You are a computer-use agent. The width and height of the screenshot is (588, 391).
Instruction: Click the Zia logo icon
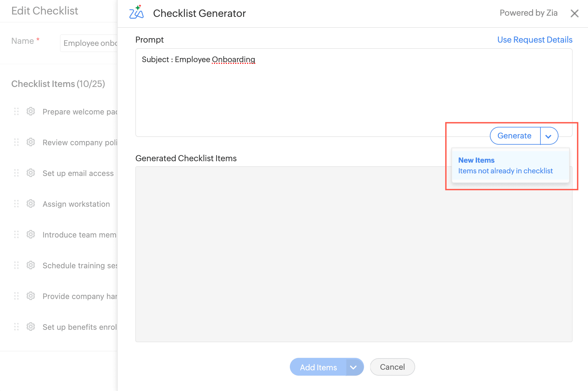click(x=137, y=12)
